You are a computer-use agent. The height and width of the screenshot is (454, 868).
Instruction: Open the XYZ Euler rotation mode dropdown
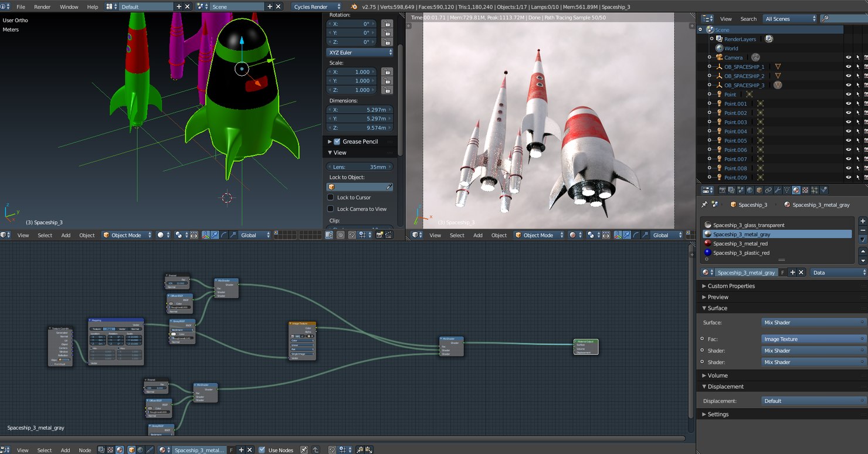pyautogui.click(x=360, y=52)
